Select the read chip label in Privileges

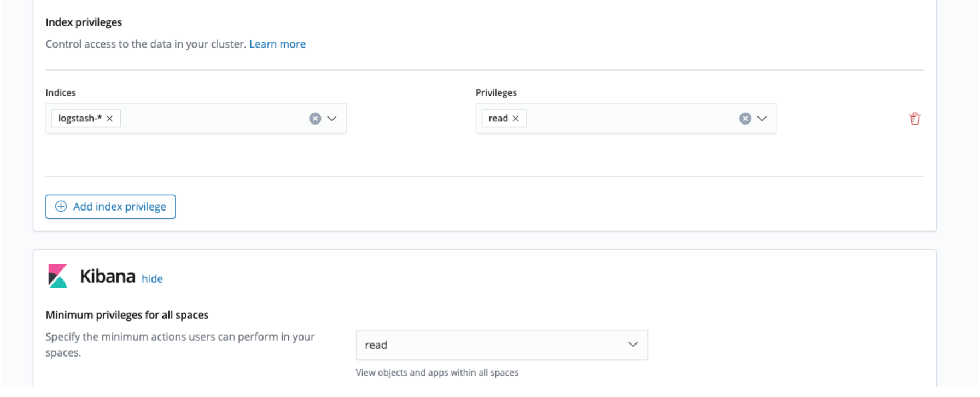click(498, 119)
